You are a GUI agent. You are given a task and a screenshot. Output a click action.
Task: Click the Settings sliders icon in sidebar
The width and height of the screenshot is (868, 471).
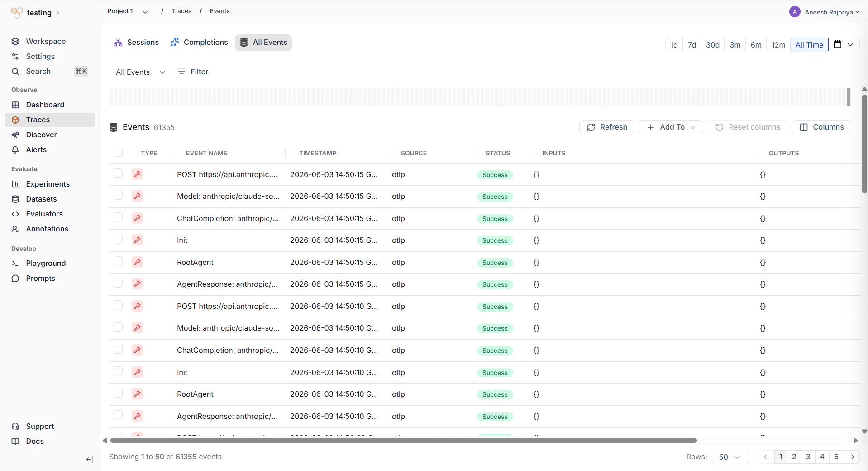[x=15, y=57]
